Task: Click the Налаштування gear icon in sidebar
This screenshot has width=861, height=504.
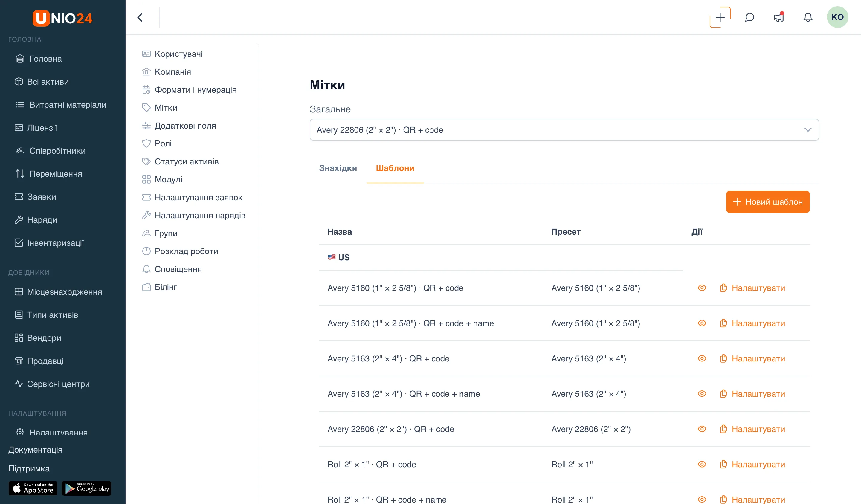Action: (x=20, y=432)
